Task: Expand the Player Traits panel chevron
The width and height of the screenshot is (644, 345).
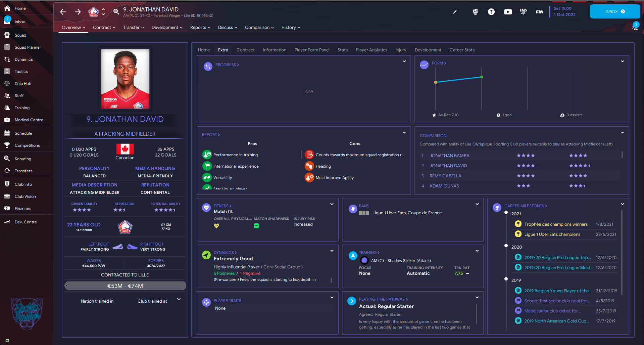Action: 332,298
